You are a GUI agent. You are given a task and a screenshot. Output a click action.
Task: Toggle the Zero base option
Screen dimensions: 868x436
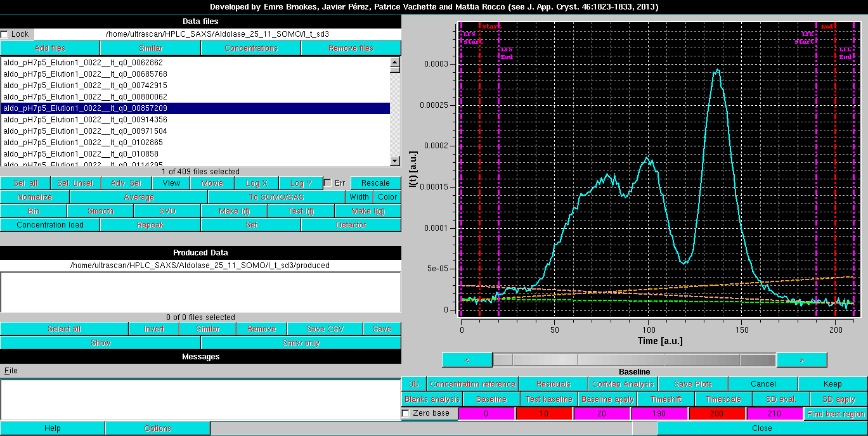(405, 413)
